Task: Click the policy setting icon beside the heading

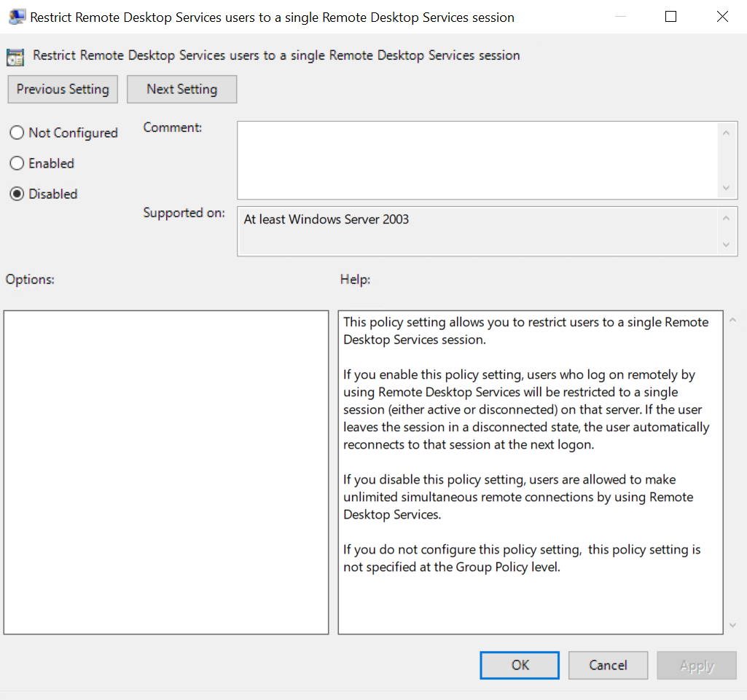Action: click(x=15, y=57)
